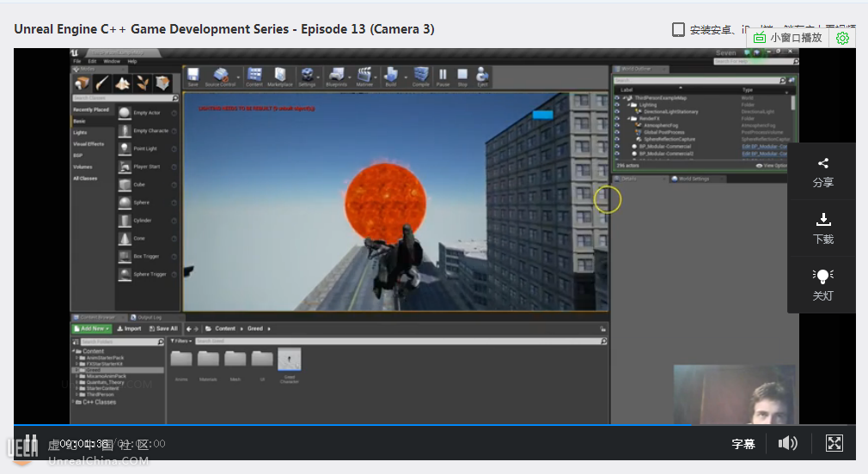The image size is (868, 474).
Task: Click the Edit BP_Modular-Commercial link
Action: pyautogui.click(x=765, y=147)
